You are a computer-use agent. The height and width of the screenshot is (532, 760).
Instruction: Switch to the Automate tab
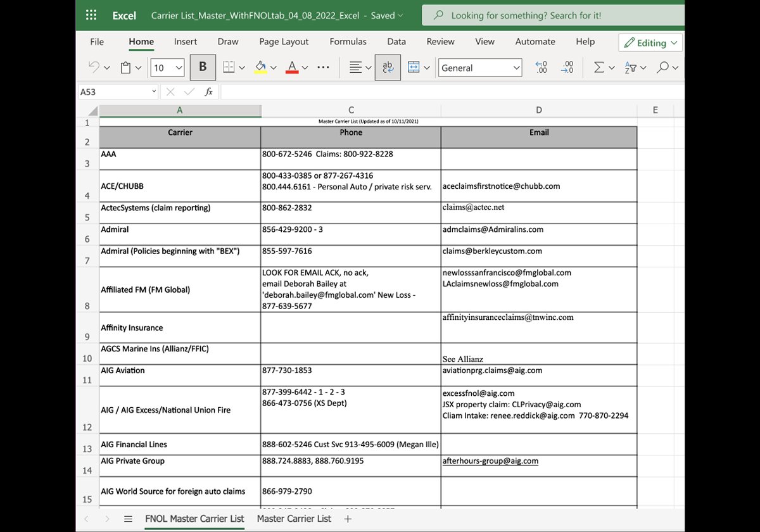535,42
